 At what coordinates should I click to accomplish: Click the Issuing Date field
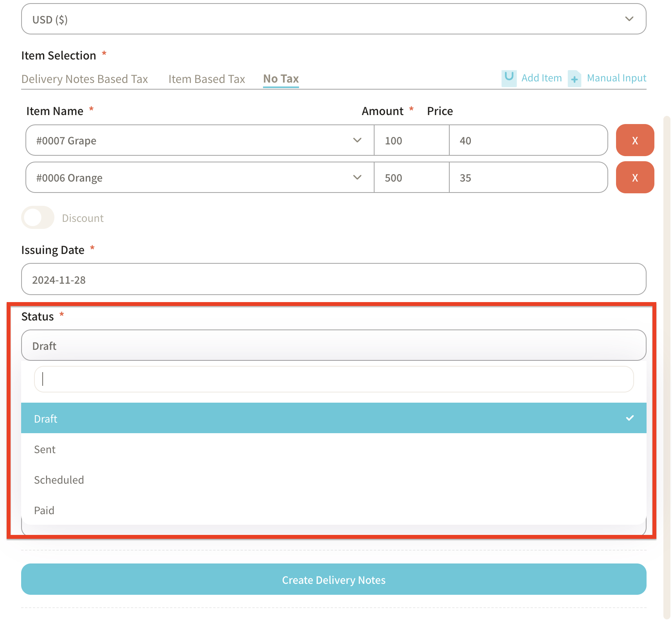tap(333, 279)
